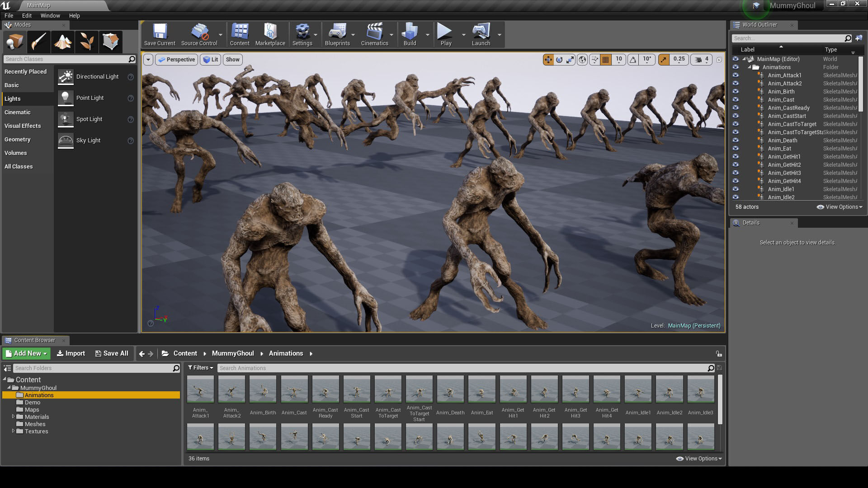868x488 pixels.
Task: Select the translate gizmo tool
Action: click(548, 60)
